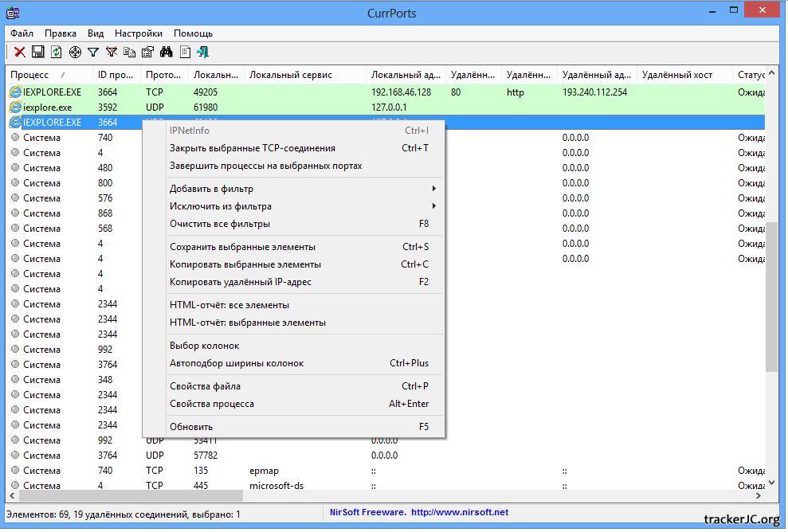The width and height of the screenshot is (788, 532).
Task: Click the crossed-out funnel clear filters icon
Action: (112, 52)
